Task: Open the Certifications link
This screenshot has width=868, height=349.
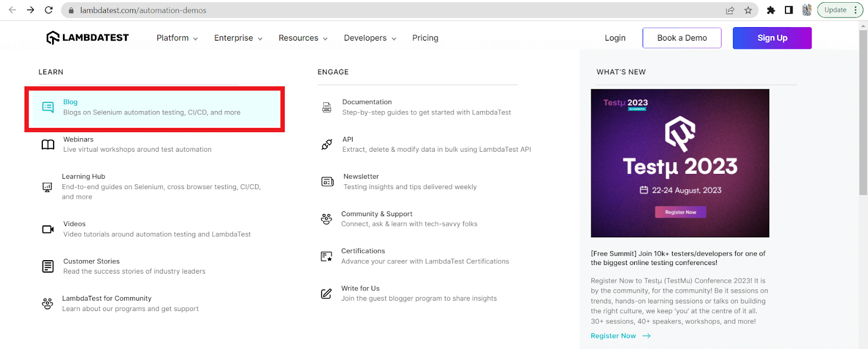Action: pos(363,251)
